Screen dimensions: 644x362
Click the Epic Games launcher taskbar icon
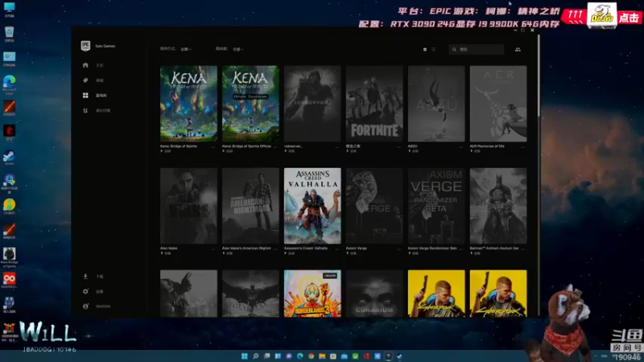[x=388, y=356]
